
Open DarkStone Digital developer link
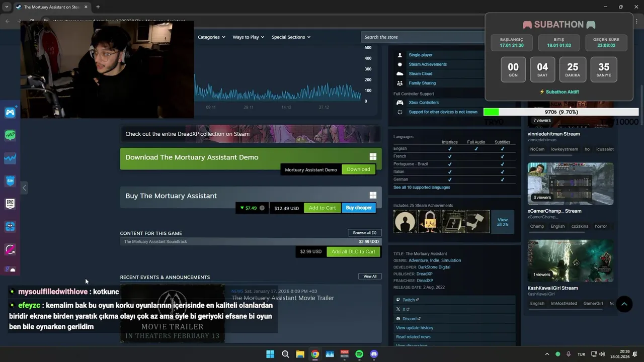point(434,267)
